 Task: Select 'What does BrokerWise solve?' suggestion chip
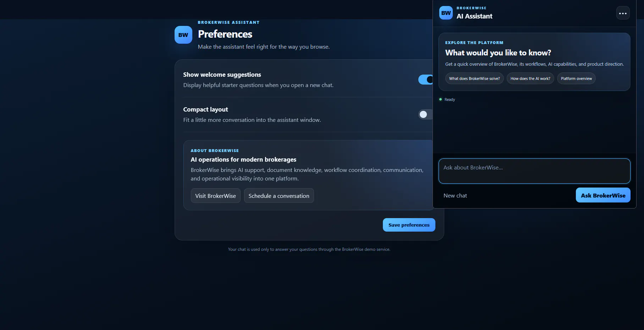pyautogui.click(x=474, y=79)
